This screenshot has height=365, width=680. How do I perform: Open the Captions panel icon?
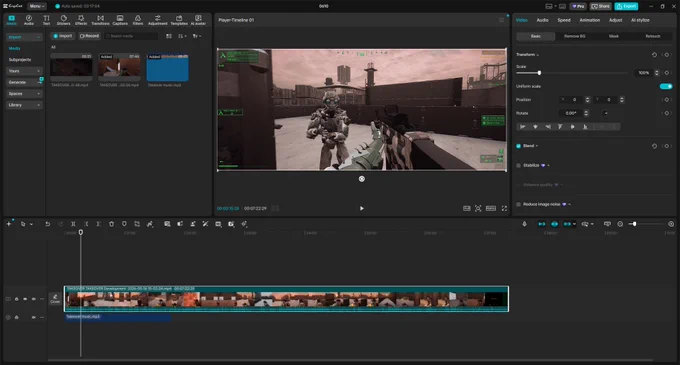click(x=120, y=20)
